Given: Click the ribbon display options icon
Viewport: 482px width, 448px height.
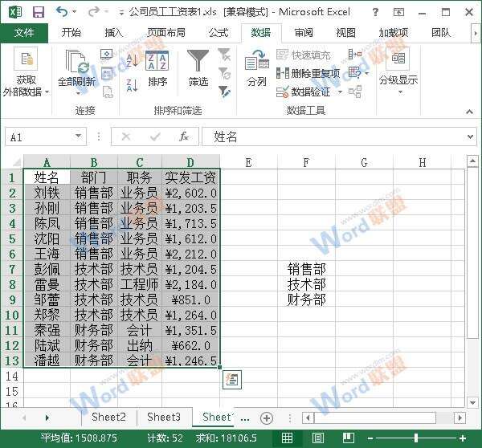Looking at the screenshot, I should pyautogui.click(x=398, y=12).
